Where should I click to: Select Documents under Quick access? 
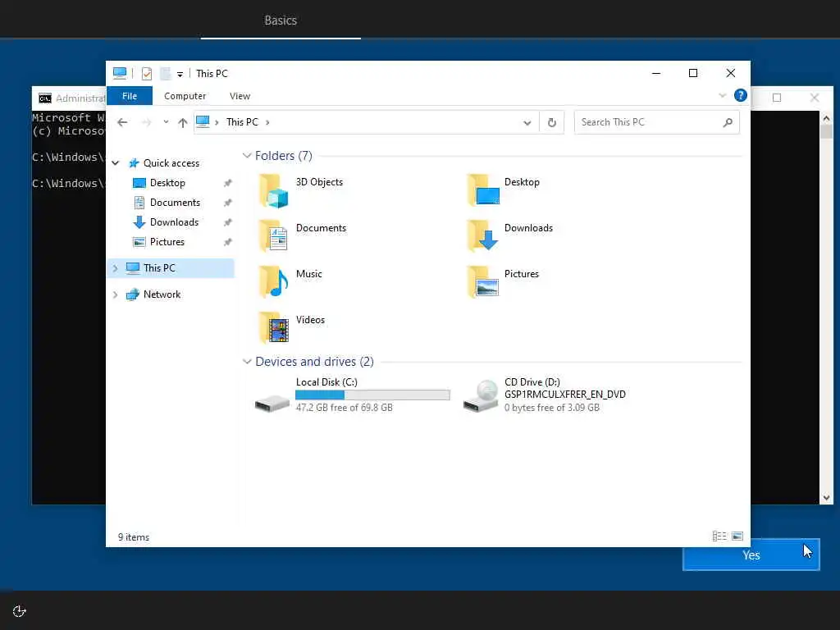click(x=175, y=203)
